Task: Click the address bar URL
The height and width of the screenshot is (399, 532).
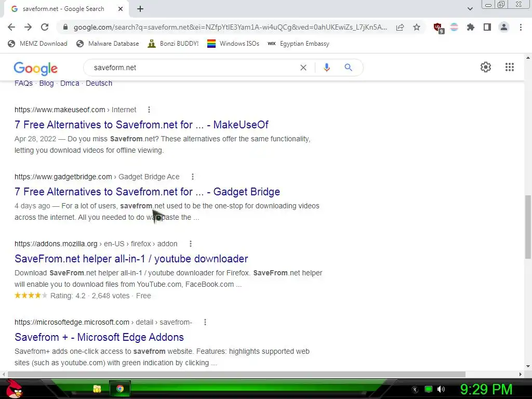Action: tap(230, 27)
